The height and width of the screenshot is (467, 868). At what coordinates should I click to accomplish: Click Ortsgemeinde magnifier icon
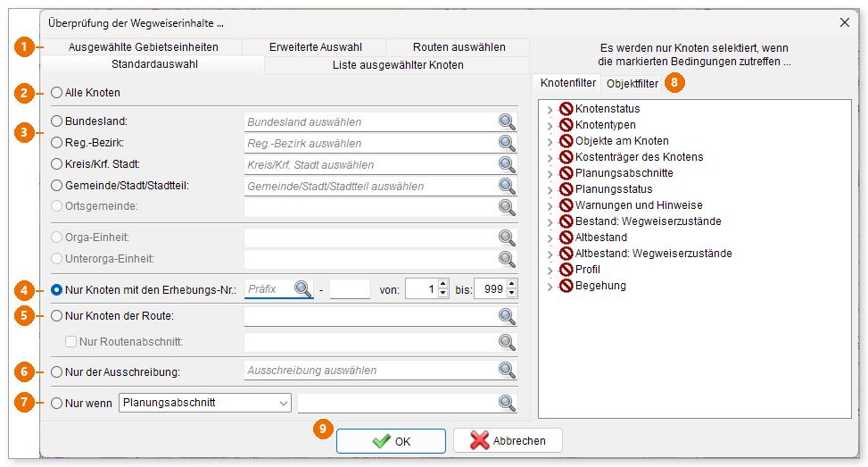click(507, 207)
